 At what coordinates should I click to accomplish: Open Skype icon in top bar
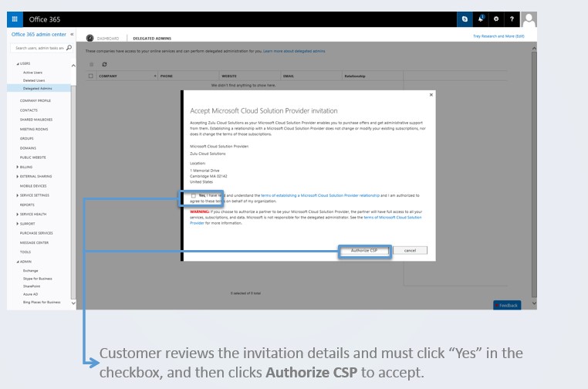click(x=465, y=19)
